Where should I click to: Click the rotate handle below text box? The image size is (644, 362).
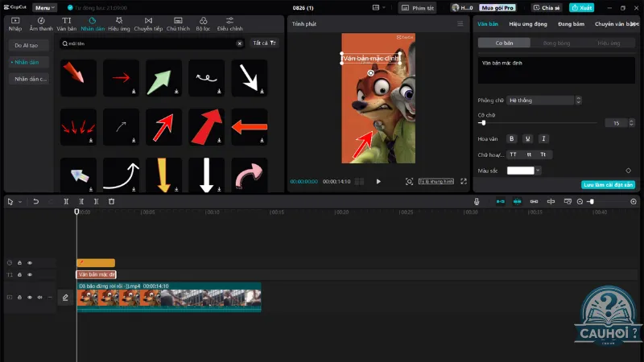(x=370, y=73)
